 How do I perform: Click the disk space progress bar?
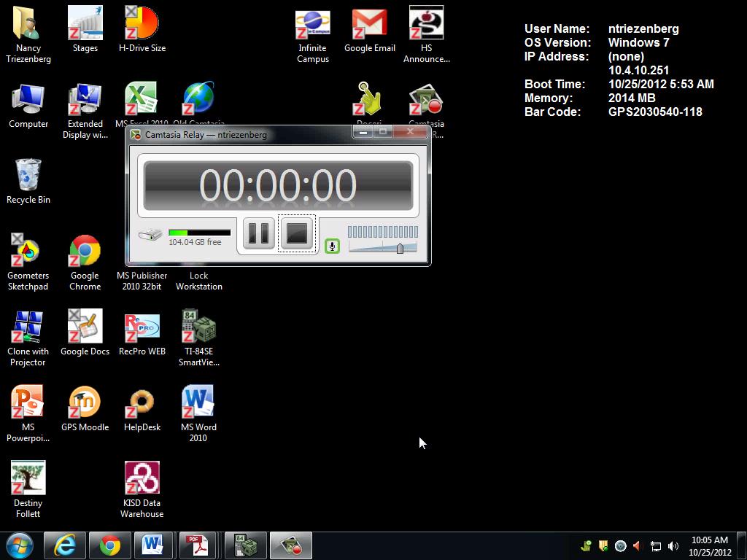tap(200, 233)
